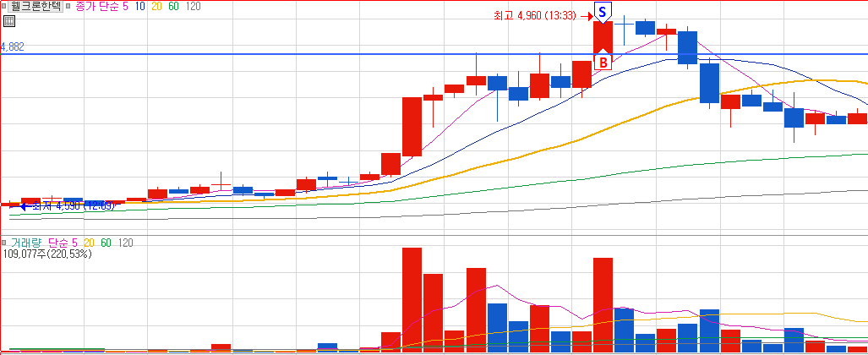The height and width of the screenshot is (355, 868).
Task: Click the green 60 volume average label
Action: tap(106, 243)
